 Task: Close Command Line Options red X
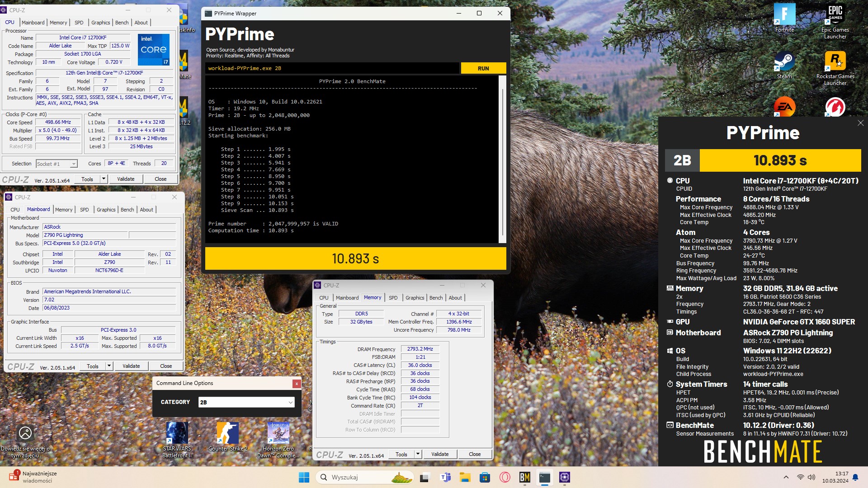coord(297,384)
